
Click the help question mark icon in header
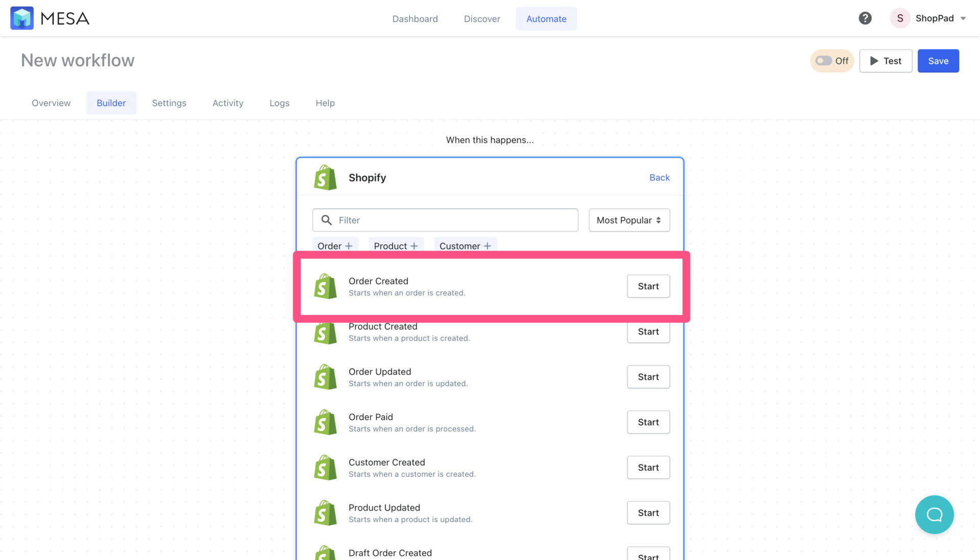(x=865, y=18)
